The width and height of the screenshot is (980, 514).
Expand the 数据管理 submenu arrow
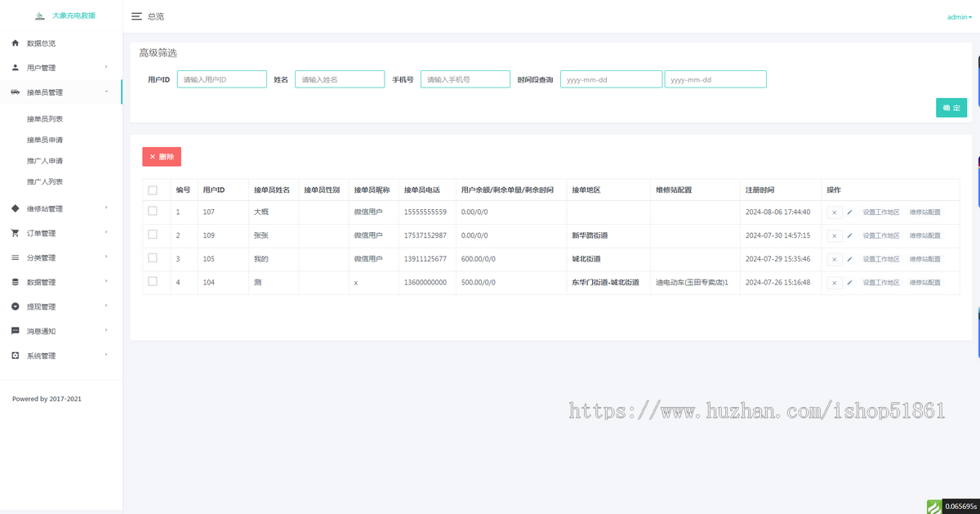click(x=106, y=282)
